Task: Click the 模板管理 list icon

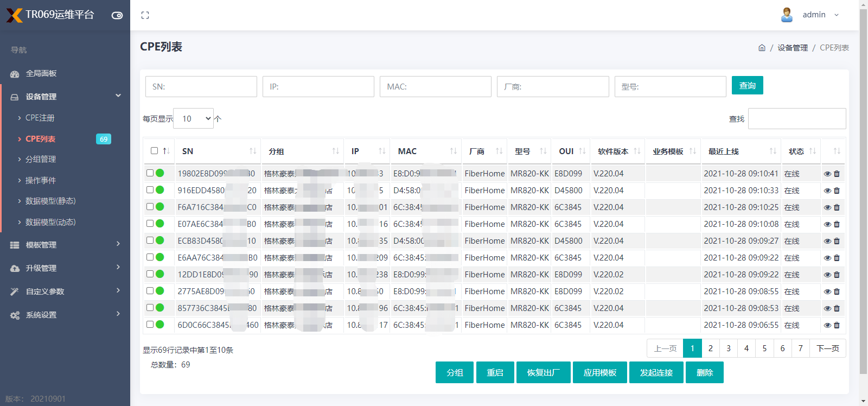Action: pos(15,245)
